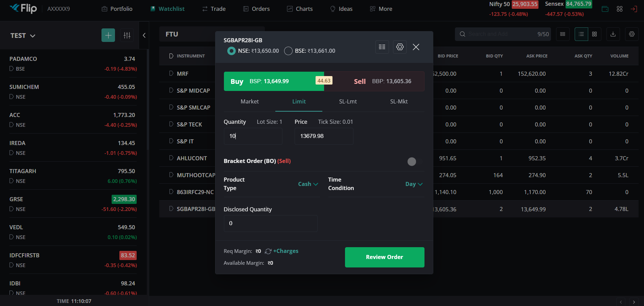Click the tag icon in the INSTRUMENT header
The width and height of the screenshot is (644, 306).
[x=171, y=56]
